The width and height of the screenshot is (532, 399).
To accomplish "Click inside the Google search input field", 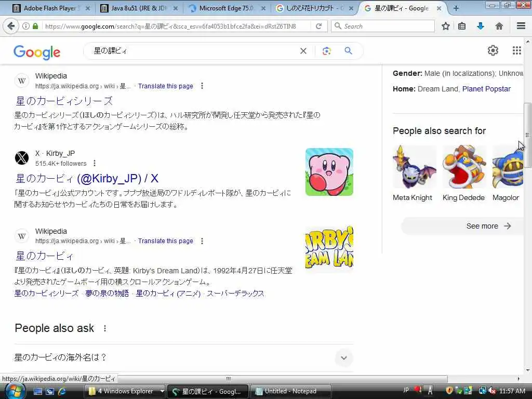I will pyautogui.click(x=193, y=51).
